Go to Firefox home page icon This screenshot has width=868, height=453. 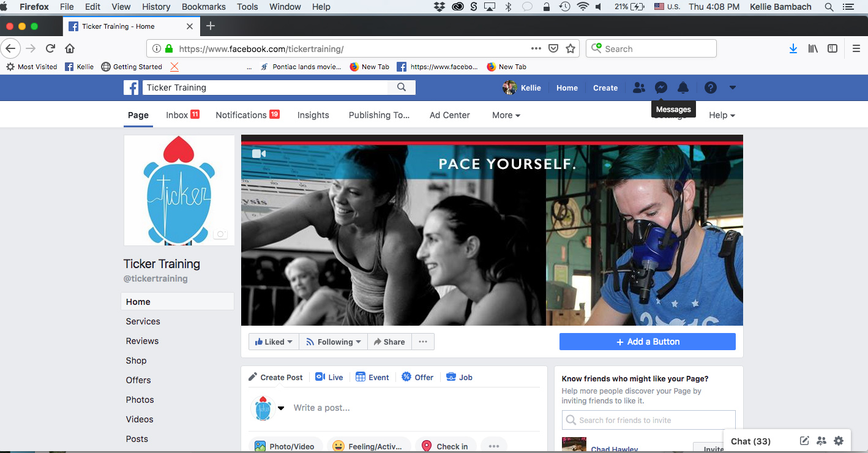[x=70, y=48]
